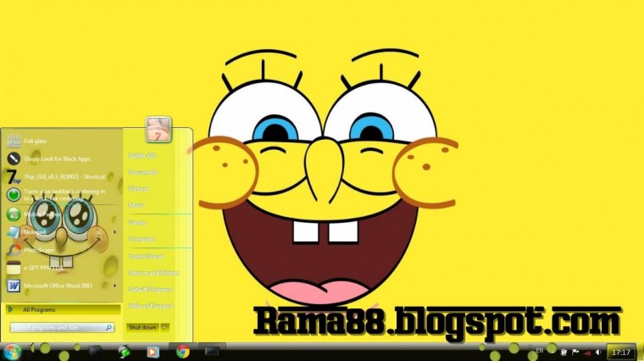The width and height of the screenshot is (644, 361).
Task: Click the 'Turns your taskbar's centering' entry text
Action: [64, 195]
